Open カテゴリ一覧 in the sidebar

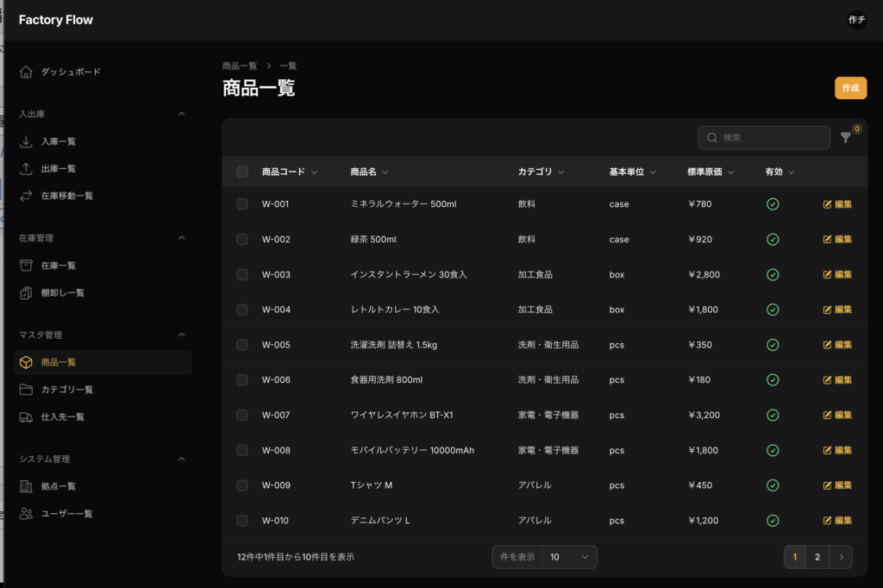pos(67,390)
